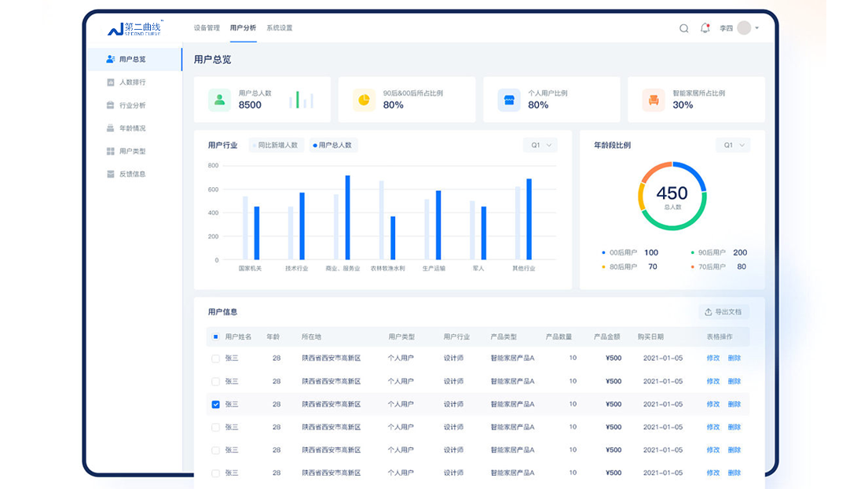Expand the 李四 user account menu
The width and height of the screenshot is (868, 489).
tap(756, 28)
